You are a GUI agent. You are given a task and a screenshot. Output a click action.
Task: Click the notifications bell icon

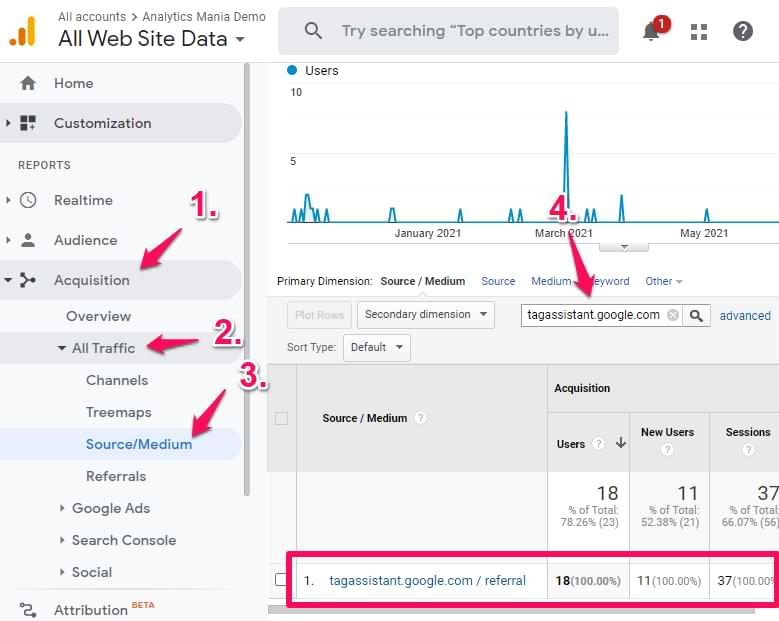651,31
